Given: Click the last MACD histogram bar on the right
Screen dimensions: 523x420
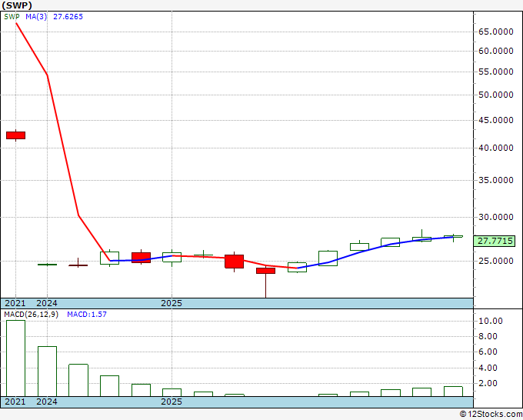Looking at the screenshot, I should [x=453, y=392].
